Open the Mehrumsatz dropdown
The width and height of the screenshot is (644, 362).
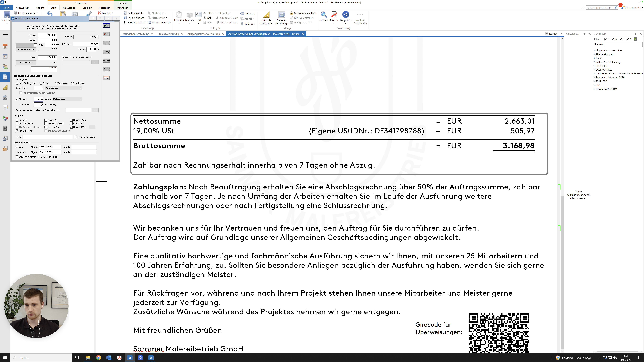67,99
